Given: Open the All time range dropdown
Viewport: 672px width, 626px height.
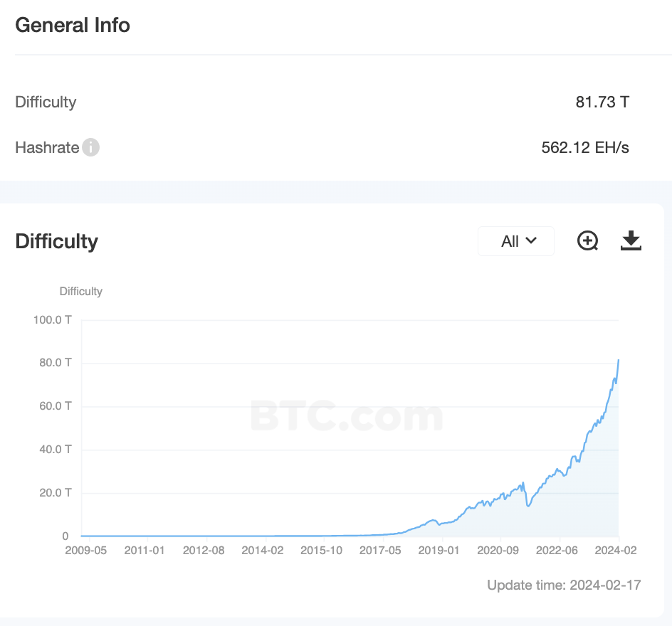Looking at the screenshot, I should [516, 241].
